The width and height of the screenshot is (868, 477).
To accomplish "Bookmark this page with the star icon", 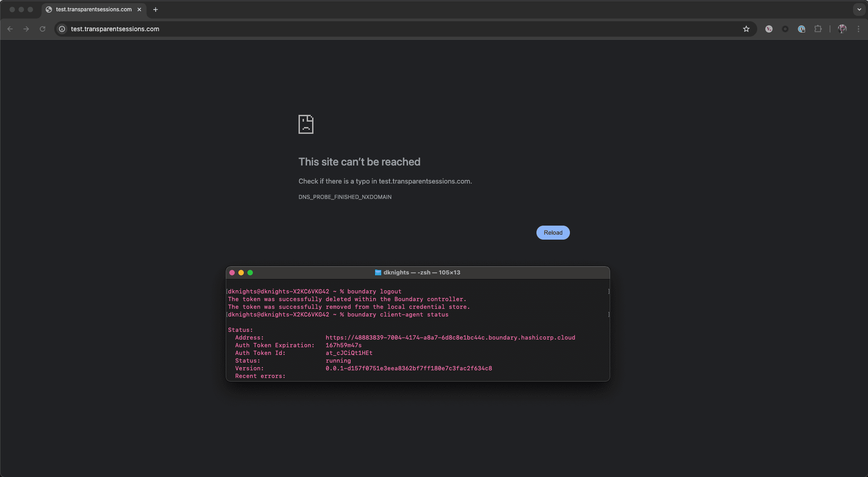I will point(746,29).
